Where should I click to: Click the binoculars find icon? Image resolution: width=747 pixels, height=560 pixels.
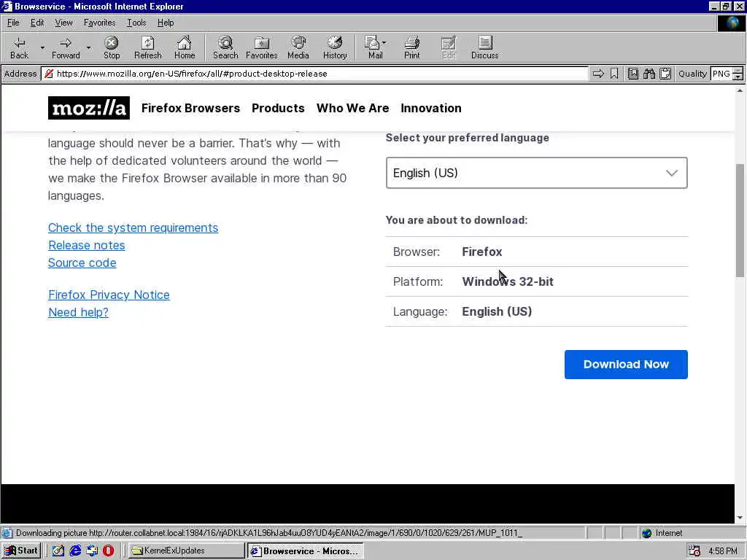(x=649, y=74)
